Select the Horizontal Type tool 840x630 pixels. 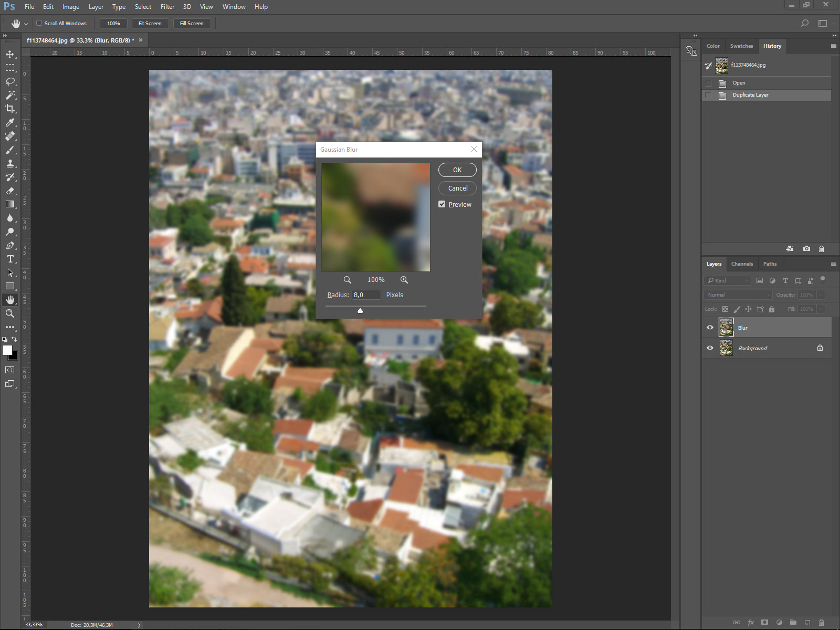tap(10, 259)
